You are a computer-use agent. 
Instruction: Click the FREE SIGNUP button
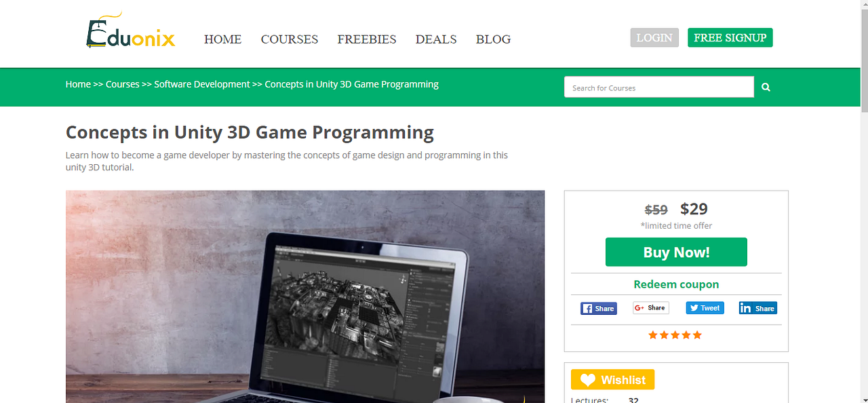point(730,37)
